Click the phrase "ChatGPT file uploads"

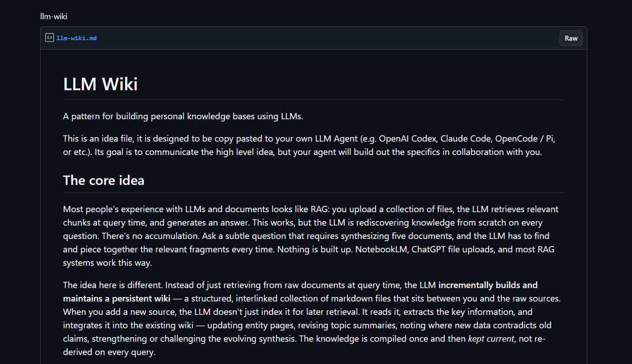pyautogui.click(x=452, y=249)
